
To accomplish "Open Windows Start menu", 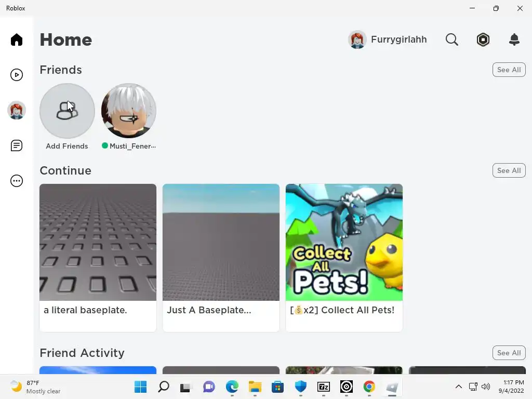I will (x=140, y=387).
